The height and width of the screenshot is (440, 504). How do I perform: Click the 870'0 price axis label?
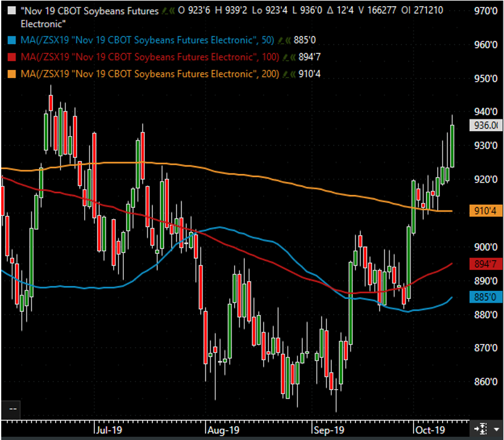(x=486, y=348)
